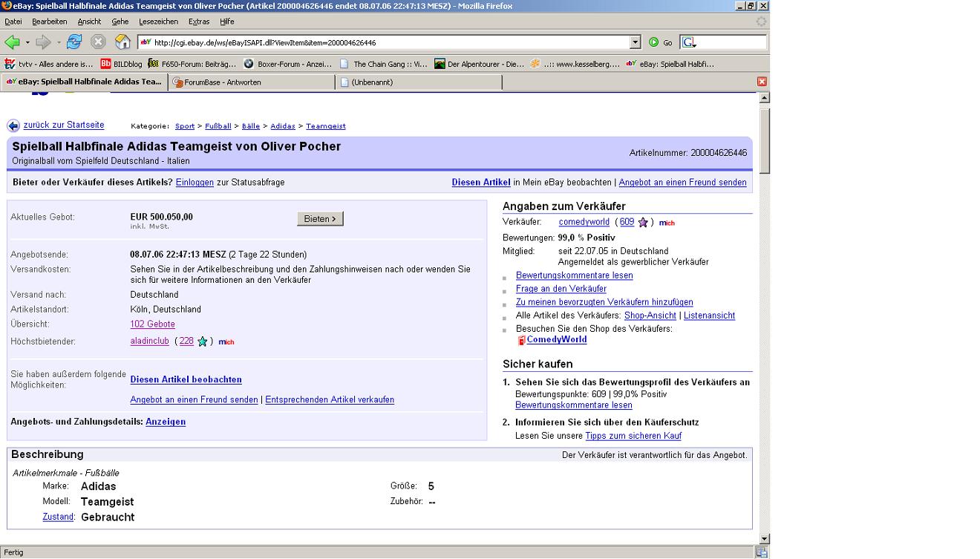Click 'Zu meinen bevorzugten Verkäufern hinzufügen'
The image size is (980, 559).
click(604, 302)
